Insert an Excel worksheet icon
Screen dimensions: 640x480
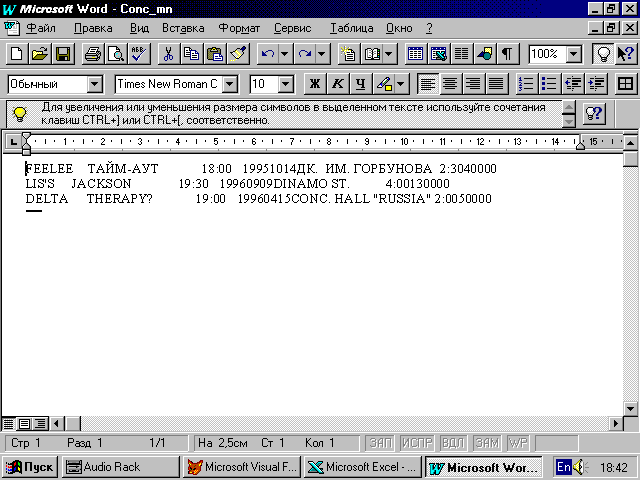tap(439, 54)
